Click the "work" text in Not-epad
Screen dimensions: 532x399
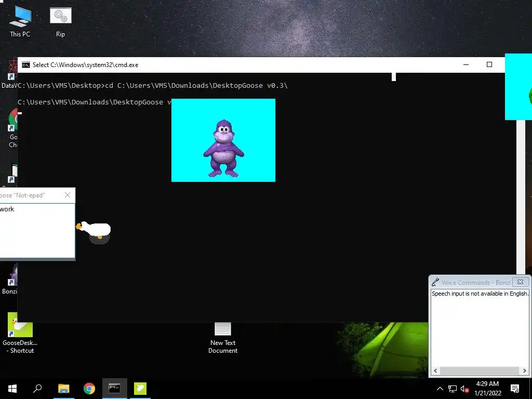(7, 209)
